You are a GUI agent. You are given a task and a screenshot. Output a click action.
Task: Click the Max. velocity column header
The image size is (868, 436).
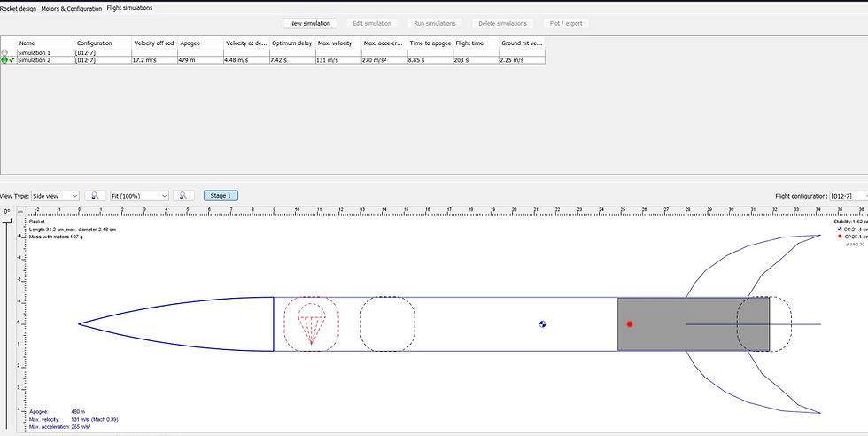click(338, 43)
